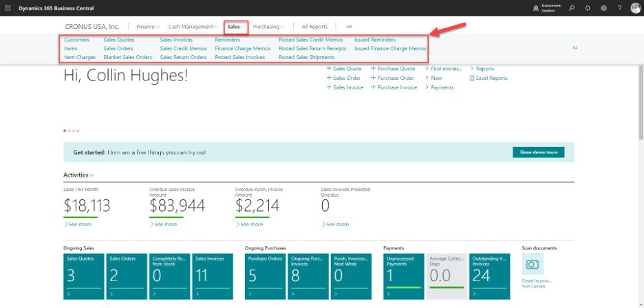Open the All Reports menu item
Image resolution: width=644 pixels, height=308 pixels.
[314, 27]
